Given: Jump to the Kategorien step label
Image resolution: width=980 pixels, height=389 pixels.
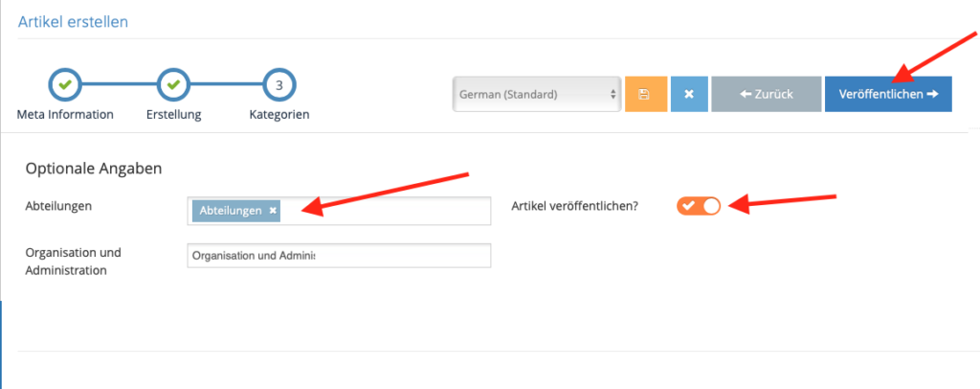Looking at the screenshot, I should pyautogui.click(x=279, y=115).
